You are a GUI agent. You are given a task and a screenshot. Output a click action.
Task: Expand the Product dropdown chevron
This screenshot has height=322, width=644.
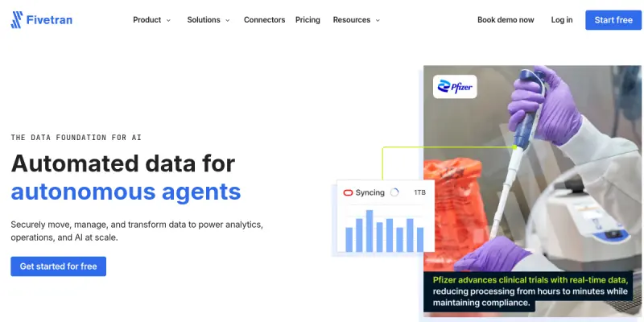click(168, 20)
